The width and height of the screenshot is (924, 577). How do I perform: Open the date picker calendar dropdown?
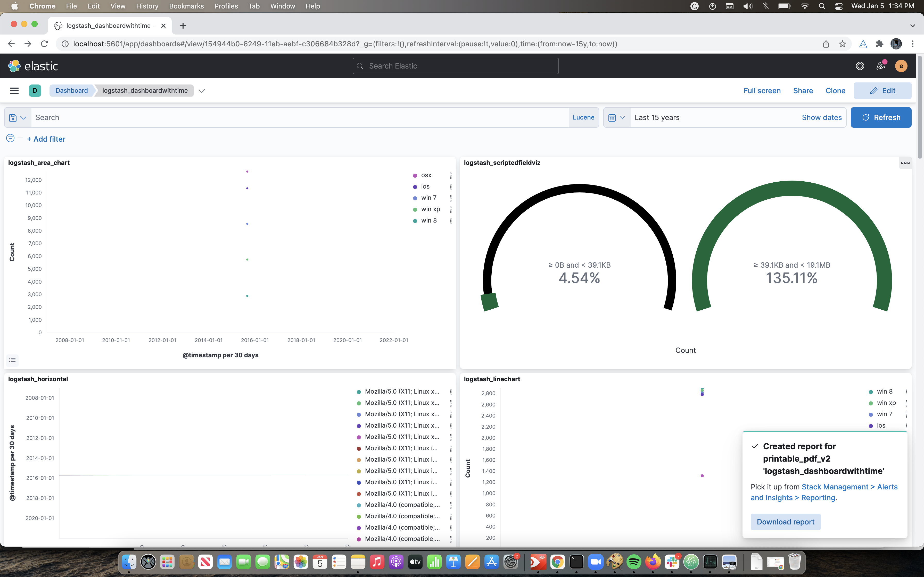click(x=616, y=117)
